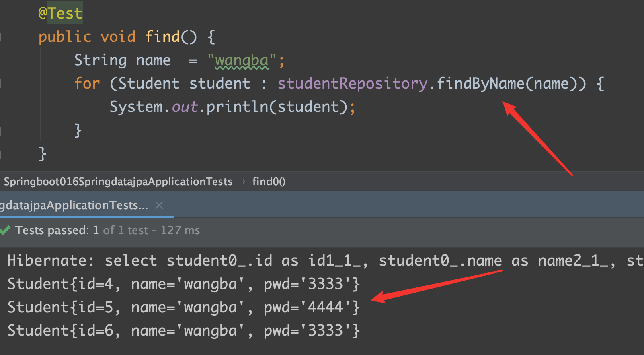644x355 pixels.
Task: Close the ApplicationTests run tab
Action: coord(159,206)
